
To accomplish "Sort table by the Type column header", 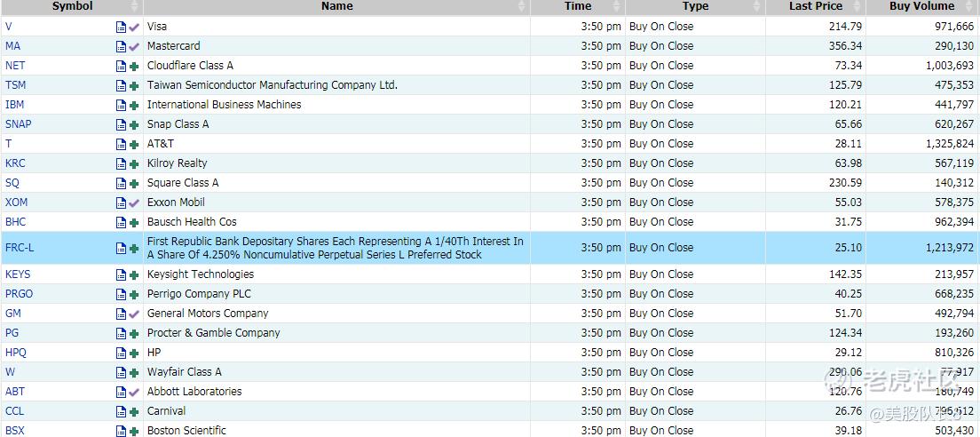I will [695, 6].
